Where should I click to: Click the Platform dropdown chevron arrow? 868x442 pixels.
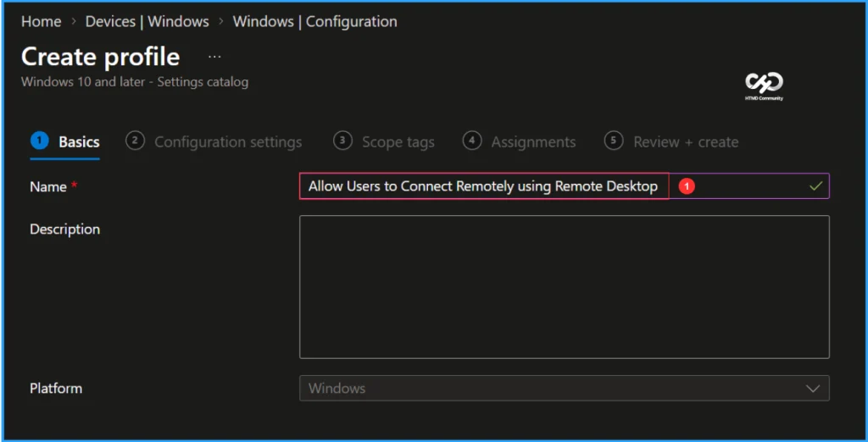(x=813, y=389)
